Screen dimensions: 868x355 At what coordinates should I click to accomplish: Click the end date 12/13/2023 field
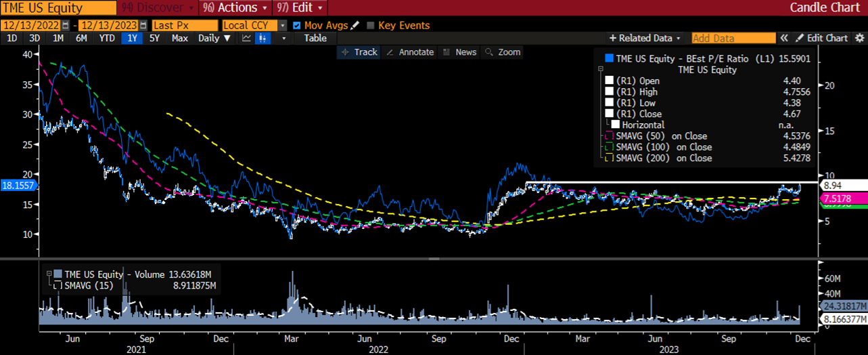coord(108,25)
